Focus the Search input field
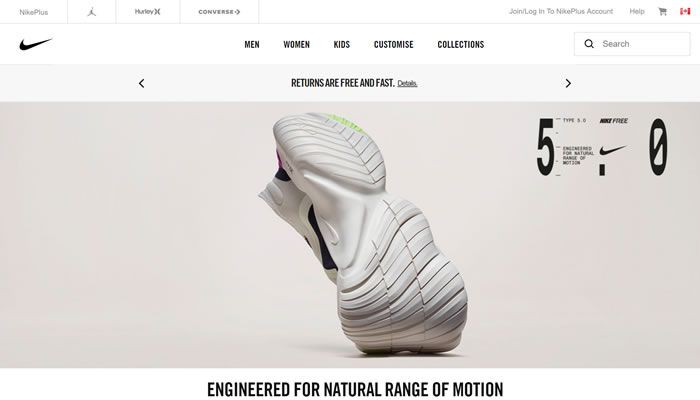Viewport: 700px width, 400px height. tap(632, 44)
